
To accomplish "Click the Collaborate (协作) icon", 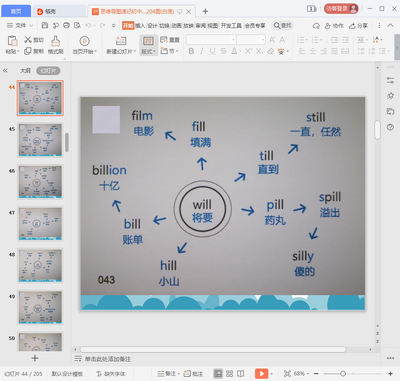I will point(334,25).
